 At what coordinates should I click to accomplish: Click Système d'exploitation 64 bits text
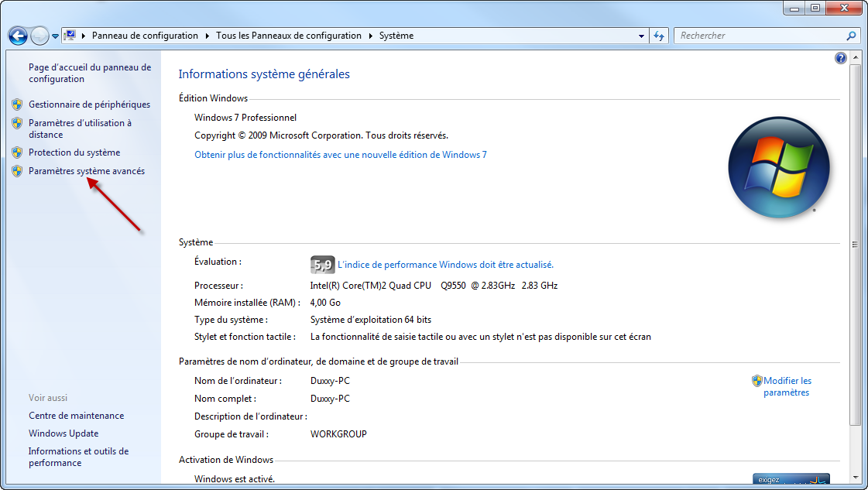pyautogui.click(x=371, y=320)
